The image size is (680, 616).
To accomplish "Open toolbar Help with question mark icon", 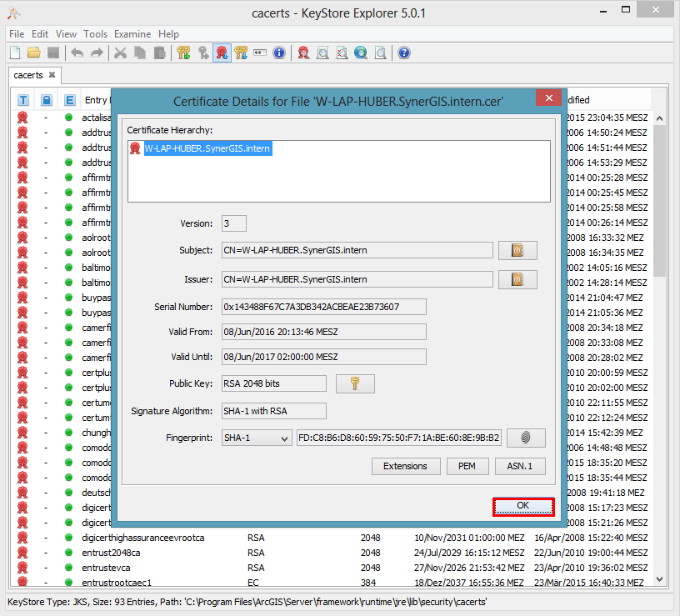I will click(402, 53).
